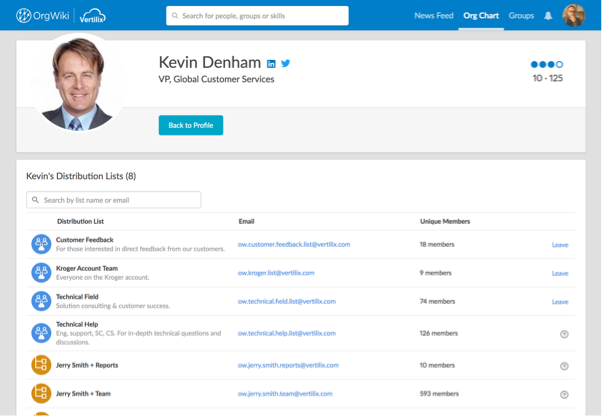
Task: Click the search magnifier in top bar
Action: 175,16
